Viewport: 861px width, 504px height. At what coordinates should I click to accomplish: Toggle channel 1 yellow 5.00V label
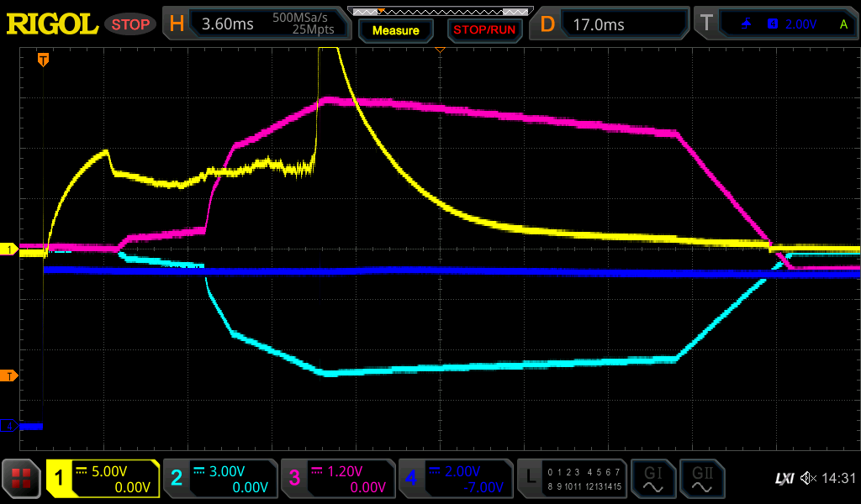(x=103, y=479)
